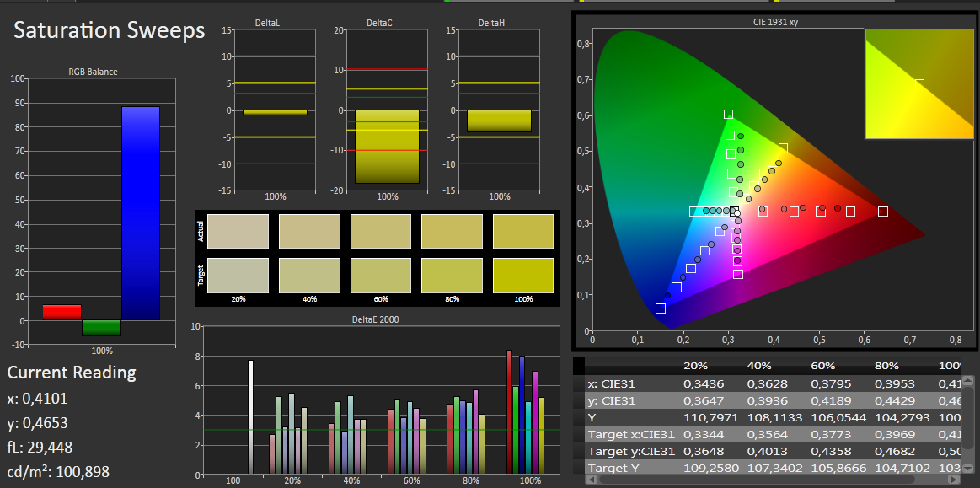Click table cell value 0,3936
980x488 pixels.
768,400
